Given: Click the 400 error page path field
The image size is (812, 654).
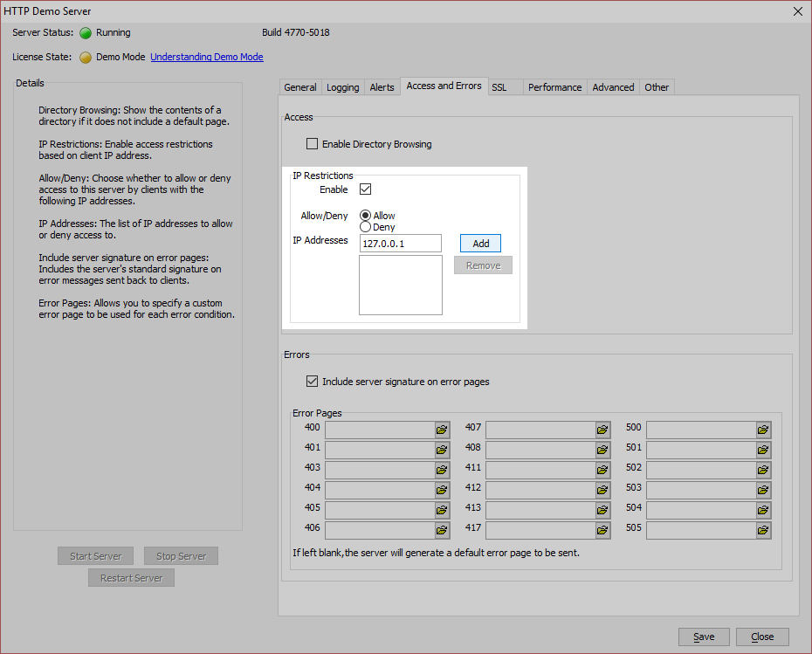Looking at the screenshot, I should 380,430.
